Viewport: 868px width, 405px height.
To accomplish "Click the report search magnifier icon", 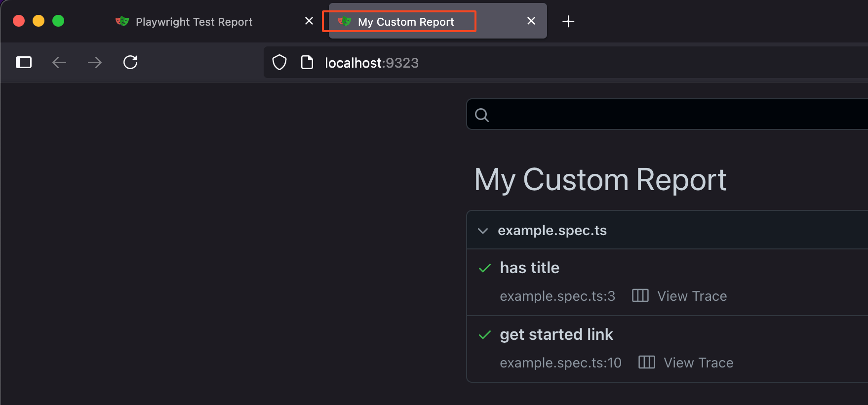I will [482, 115].
